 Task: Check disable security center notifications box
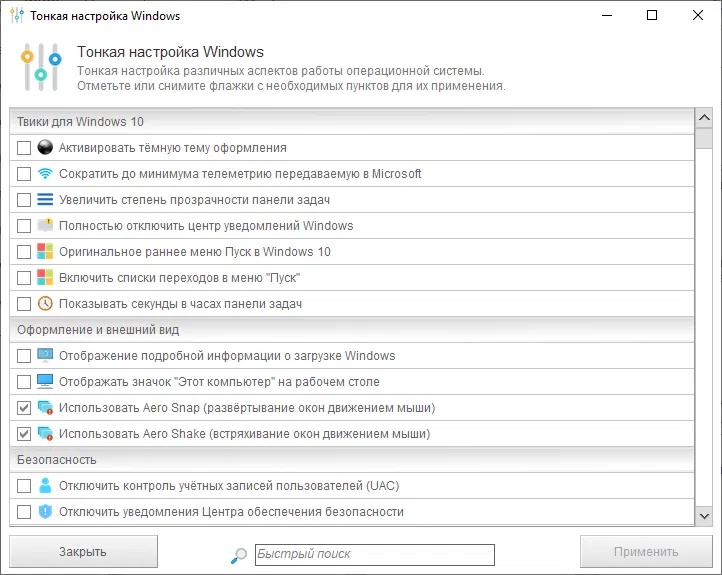coord(24,511)
